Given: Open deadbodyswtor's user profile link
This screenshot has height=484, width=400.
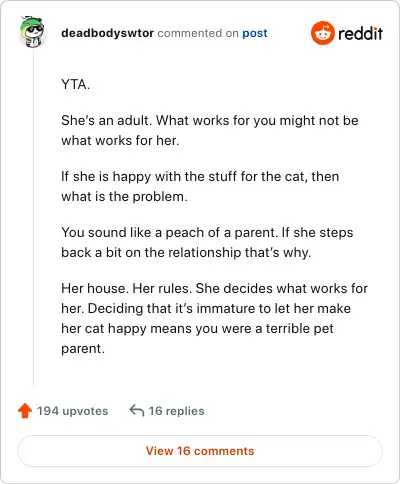Looking at the screenshot, I should pyautogui.click(x=107, y=33).
